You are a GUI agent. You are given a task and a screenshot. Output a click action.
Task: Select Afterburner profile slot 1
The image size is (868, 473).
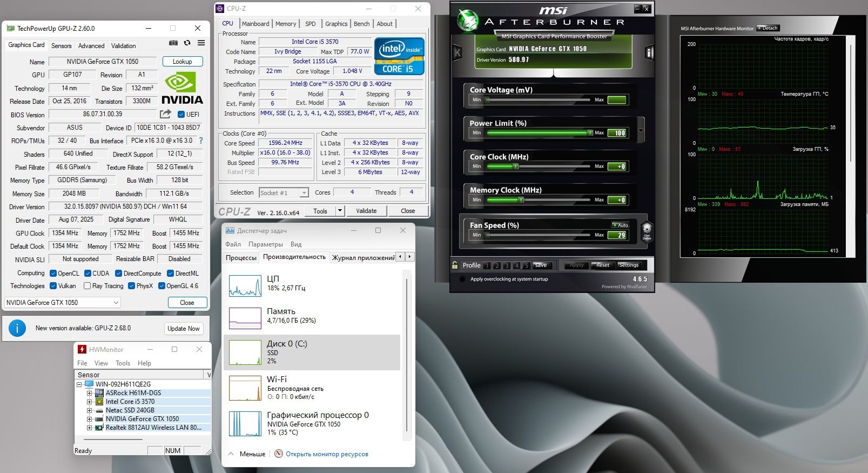click(x=487, y=265)
